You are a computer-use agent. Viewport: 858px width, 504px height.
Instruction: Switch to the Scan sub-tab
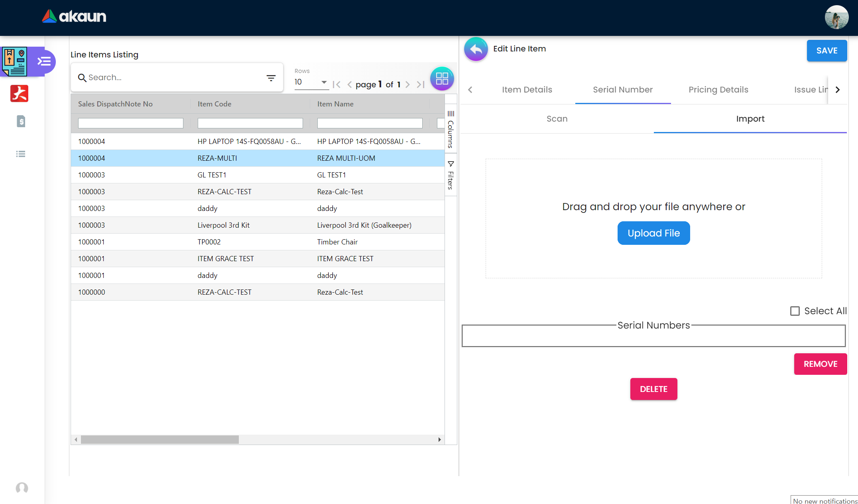click(x=557, y=119)
